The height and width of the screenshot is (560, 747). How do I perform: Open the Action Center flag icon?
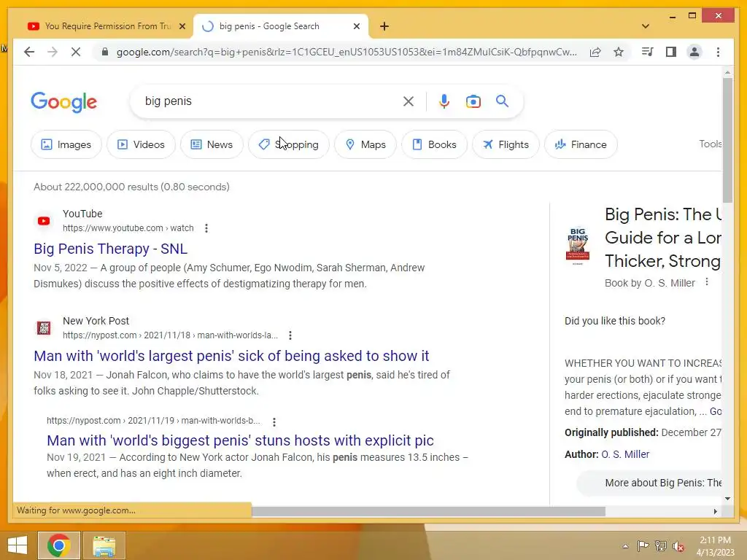tap(643, 545)
